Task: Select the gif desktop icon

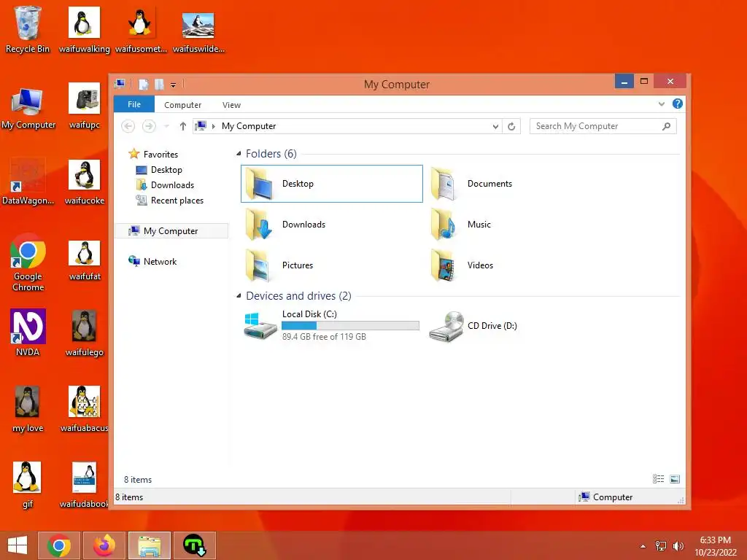Action: 27,485
